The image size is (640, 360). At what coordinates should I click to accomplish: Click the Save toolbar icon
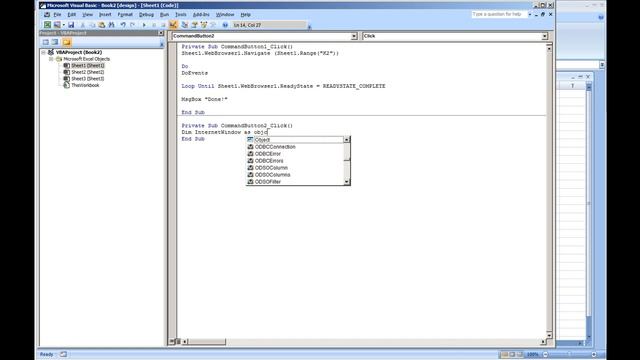point(71,25)
